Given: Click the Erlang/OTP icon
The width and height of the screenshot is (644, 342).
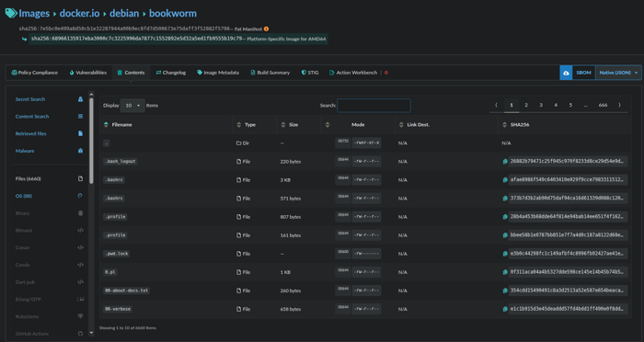Looking at the screenshot, I should [81, 300].
